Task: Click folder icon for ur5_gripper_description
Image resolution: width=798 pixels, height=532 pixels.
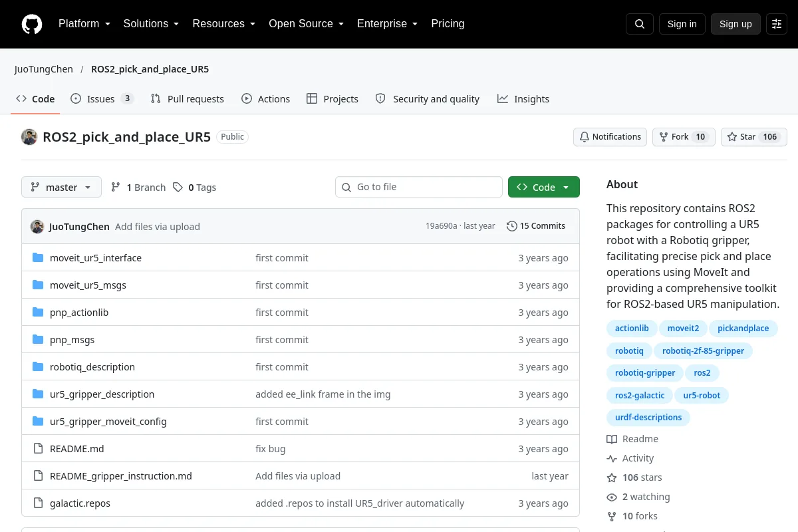Action: pos(38,394)
